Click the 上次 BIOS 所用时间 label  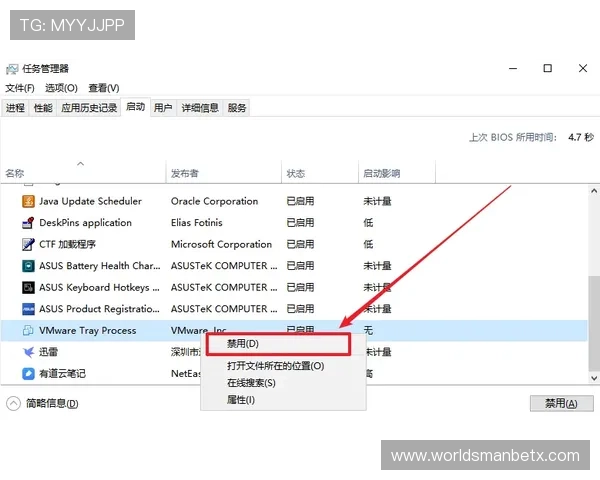coord(513,137)
